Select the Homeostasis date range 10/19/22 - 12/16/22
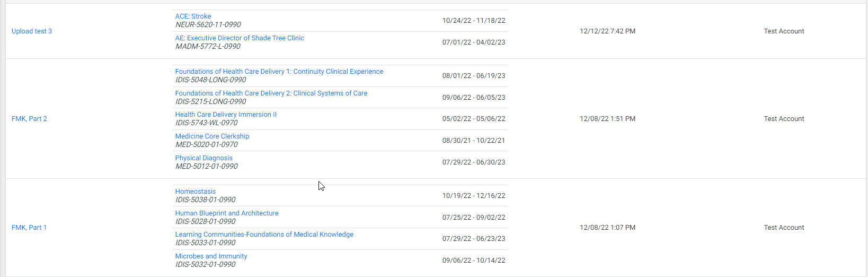 pos(474,196)
